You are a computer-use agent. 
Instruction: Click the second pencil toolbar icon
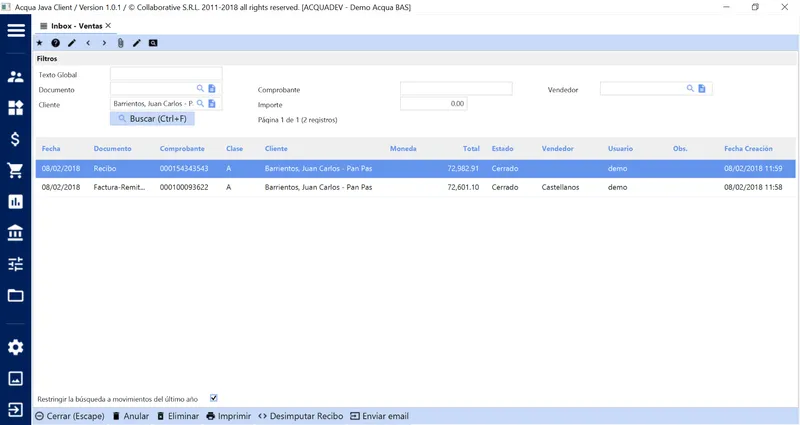pyautogui.click(x=137, y=43)
